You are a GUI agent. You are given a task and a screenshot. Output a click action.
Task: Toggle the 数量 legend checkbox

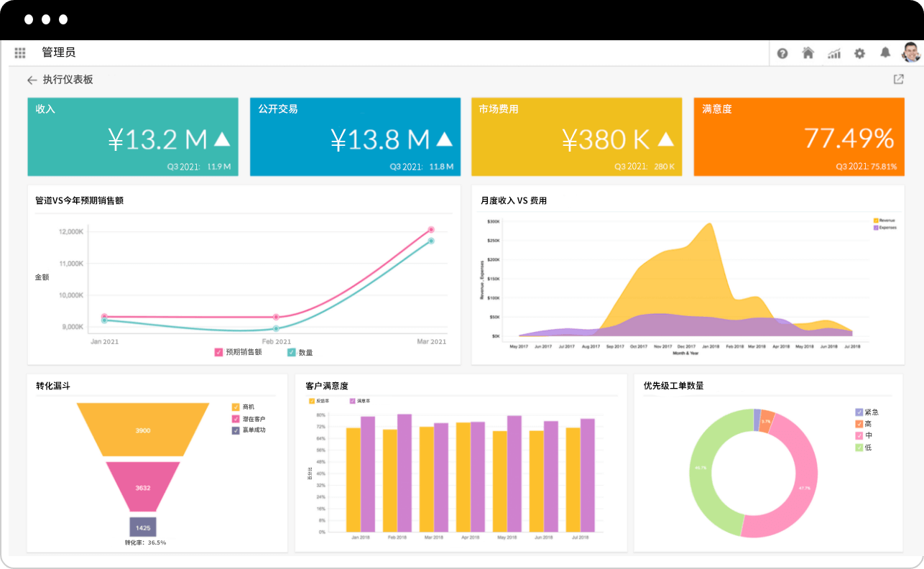click(x=291, y=352)
